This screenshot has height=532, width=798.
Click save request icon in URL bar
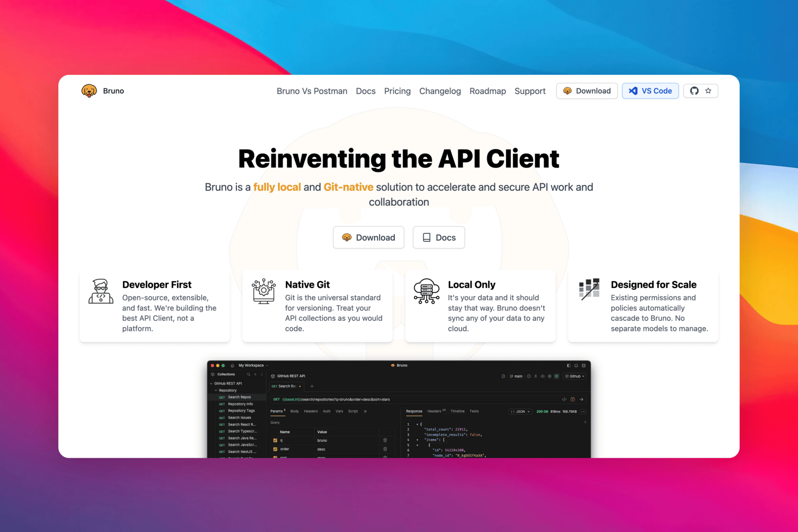[x=573, y=399]
